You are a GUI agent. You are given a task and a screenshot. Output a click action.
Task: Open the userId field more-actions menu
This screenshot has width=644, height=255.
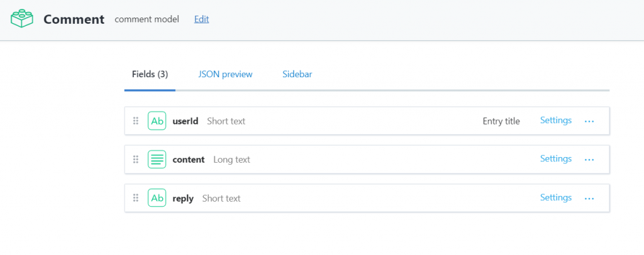coord(589,121)
